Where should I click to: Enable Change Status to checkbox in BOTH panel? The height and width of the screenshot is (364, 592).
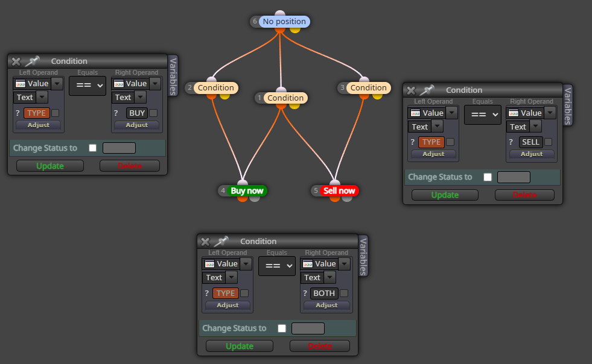point(282,328)
